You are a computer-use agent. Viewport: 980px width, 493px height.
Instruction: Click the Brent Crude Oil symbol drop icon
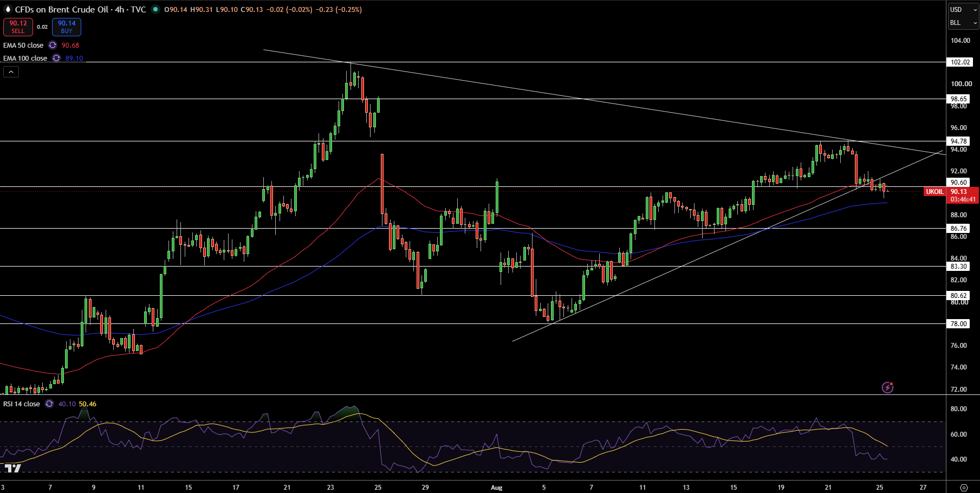(x=8, y=10)
